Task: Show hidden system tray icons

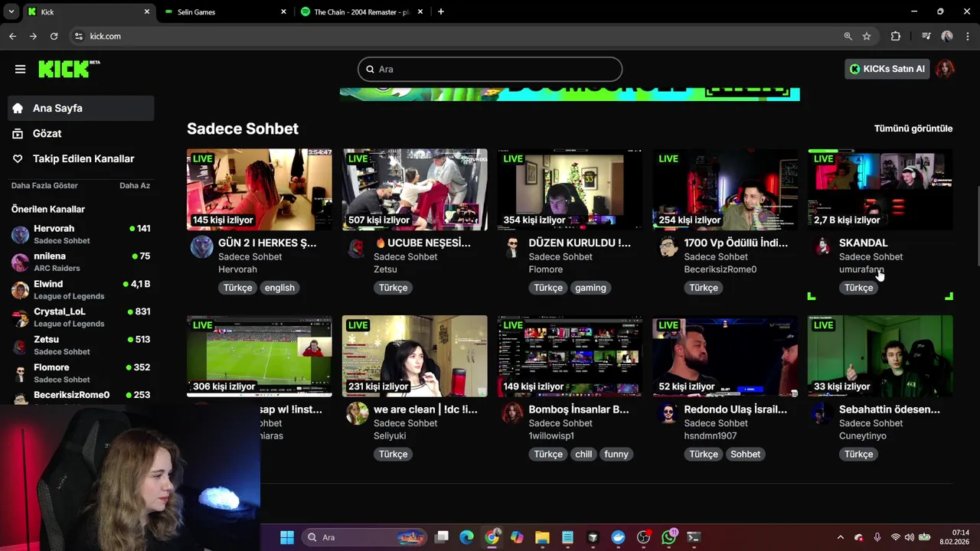Action: 840,537
